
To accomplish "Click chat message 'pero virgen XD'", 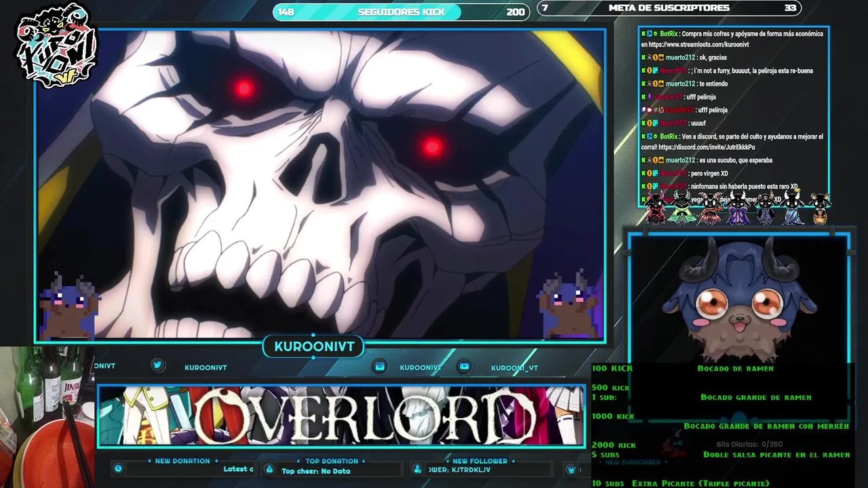I will coord(709,174).
